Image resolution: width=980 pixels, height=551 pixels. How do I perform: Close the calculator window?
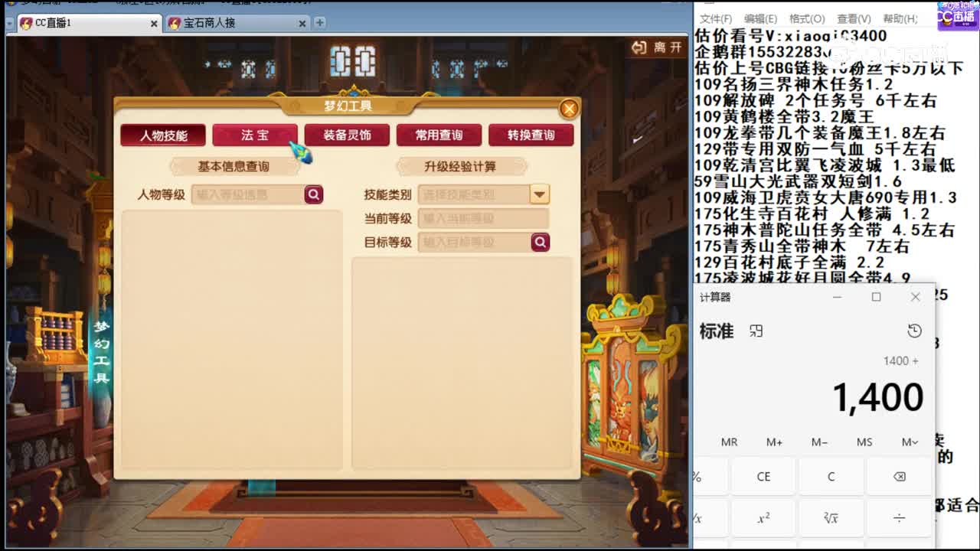[x=915, y=297]
